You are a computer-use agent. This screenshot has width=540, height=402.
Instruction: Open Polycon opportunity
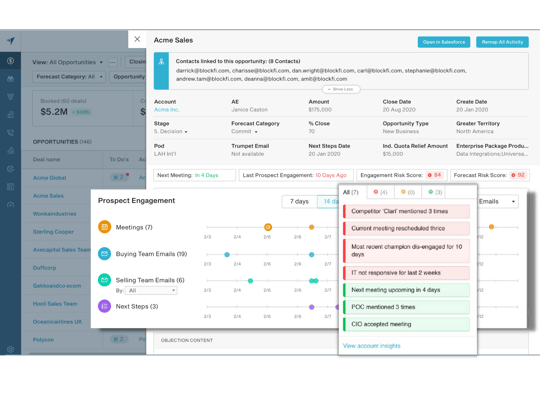tap(43, 340)
